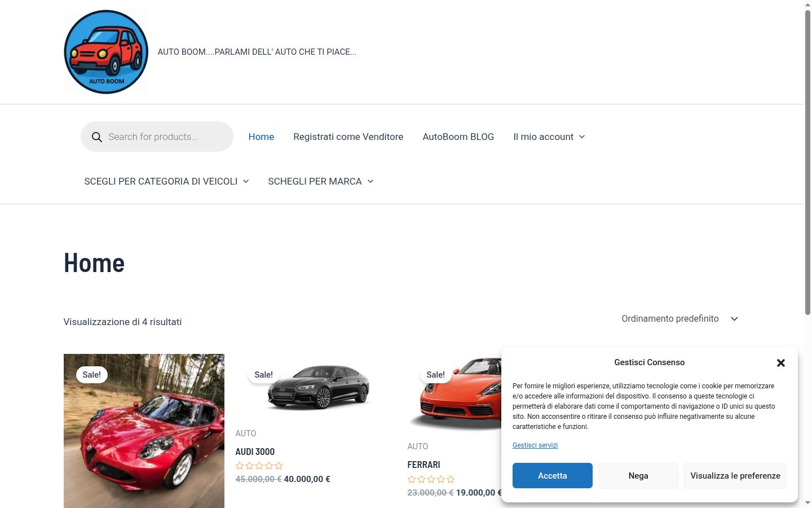Click Visualizza le preferenze button
The image size is (812, 508).
[735, 476]
